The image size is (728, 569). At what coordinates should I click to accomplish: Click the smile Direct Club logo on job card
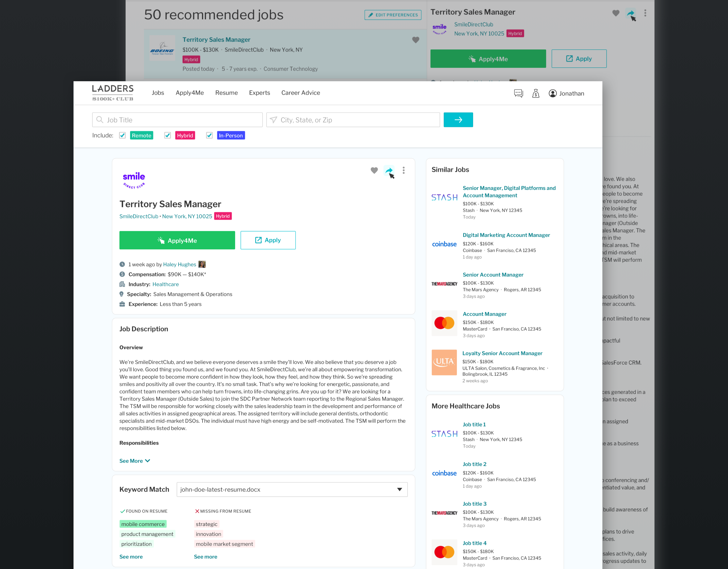pos(134,180)
